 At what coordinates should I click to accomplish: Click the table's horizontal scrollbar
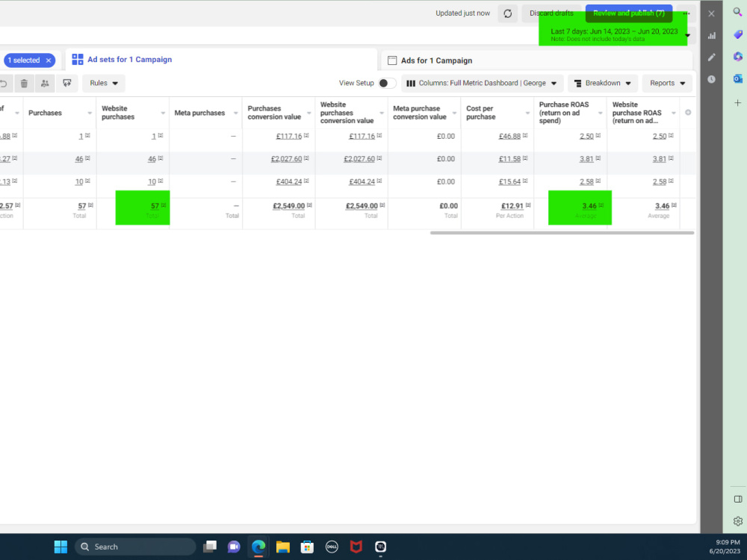[x=562, y=233]
